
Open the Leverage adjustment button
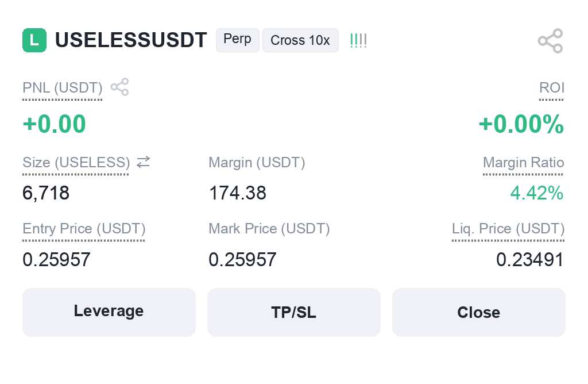tap(109, 312)
